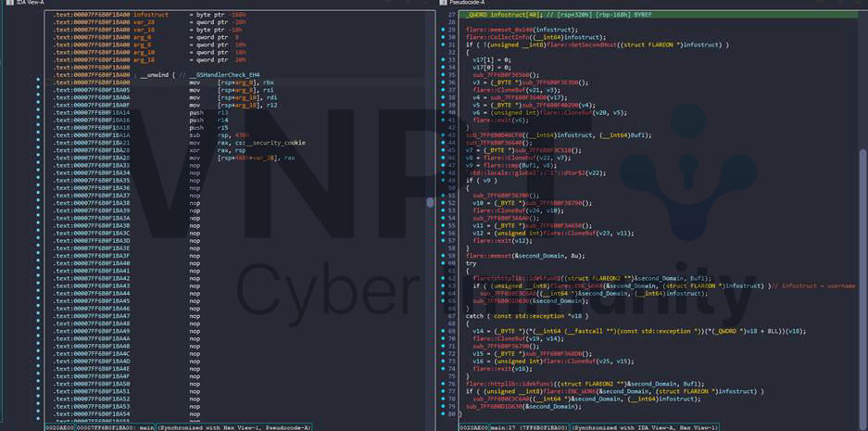Click the Pseudocode-A tab icon
This screenshot has height=431, width=868.
coord(444,4)
